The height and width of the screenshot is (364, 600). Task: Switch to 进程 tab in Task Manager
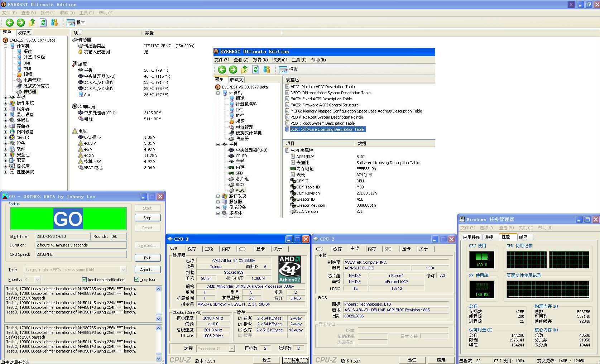coord(489,237)
